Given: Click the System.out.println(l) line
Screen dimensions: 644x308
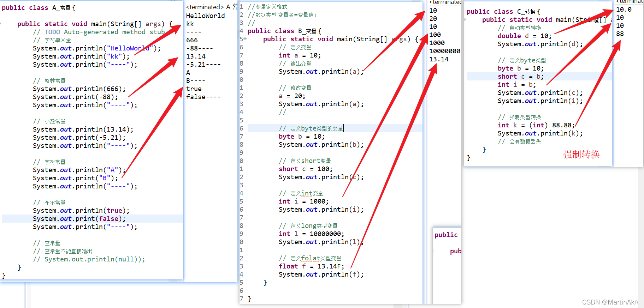Looking at the screenshot, I should tap(321, 242).
